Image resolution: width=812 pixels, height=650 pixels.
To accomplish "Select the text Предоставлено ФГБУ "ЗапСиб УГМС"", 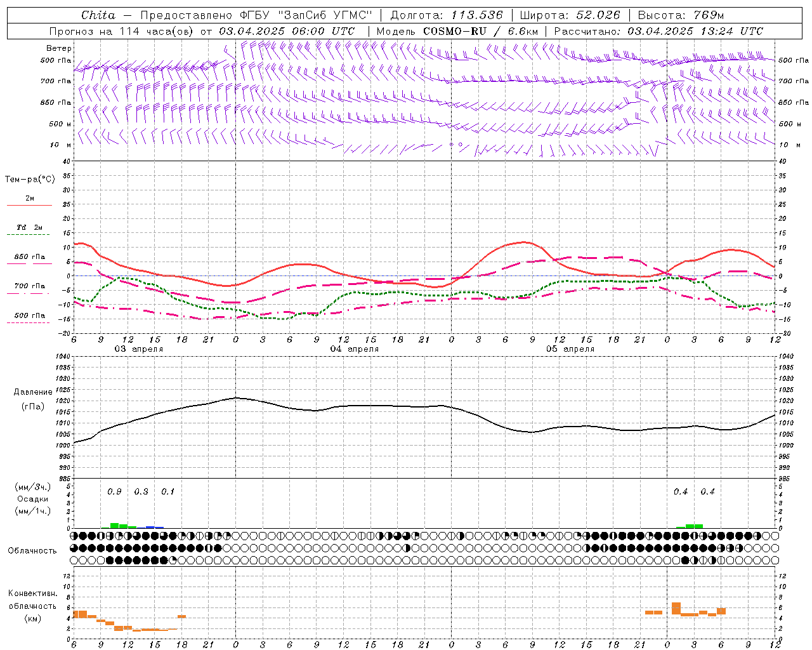I will pos(256,15).
